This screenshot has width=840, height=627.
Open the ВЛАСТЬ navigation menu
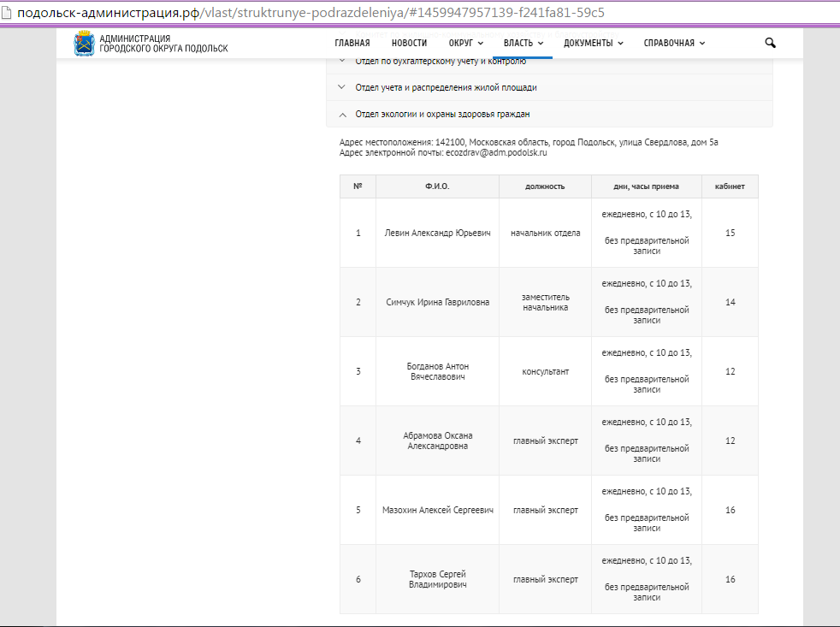(x=523, y=43)
